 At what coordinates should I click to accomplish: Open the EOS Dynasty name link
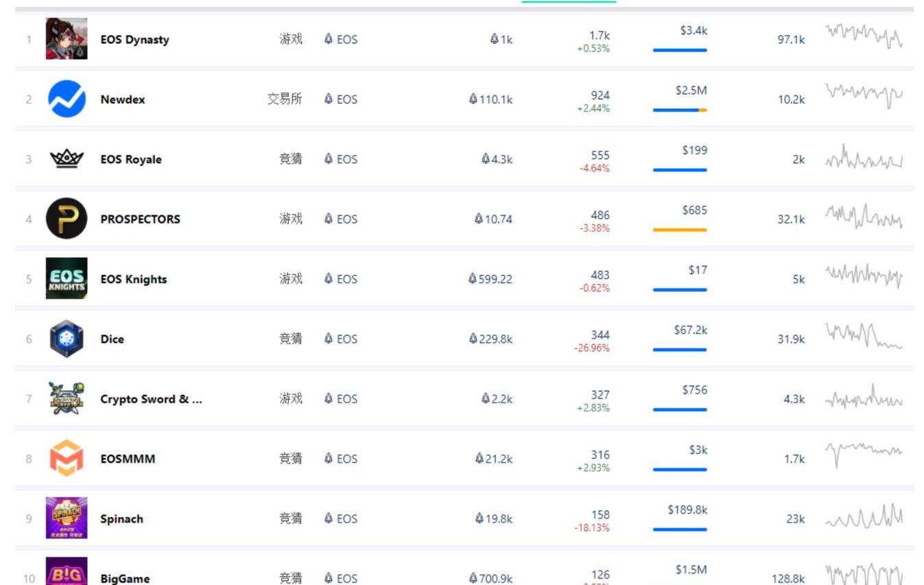pos(134,40)
